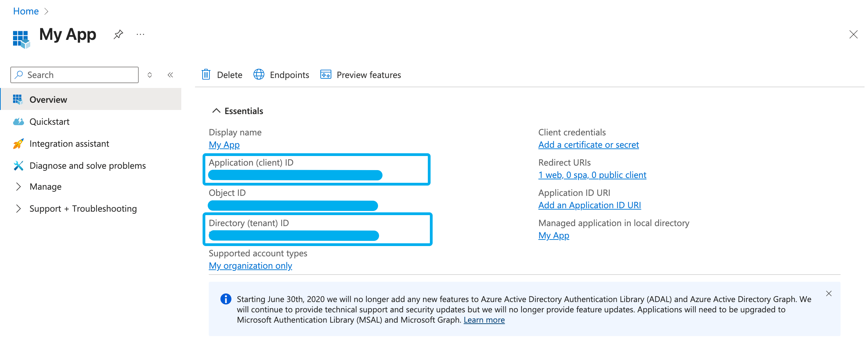The width and height of the screenshot is (868, 345).
Task: Pin My App using the pin icon
Action: (118, 34)
